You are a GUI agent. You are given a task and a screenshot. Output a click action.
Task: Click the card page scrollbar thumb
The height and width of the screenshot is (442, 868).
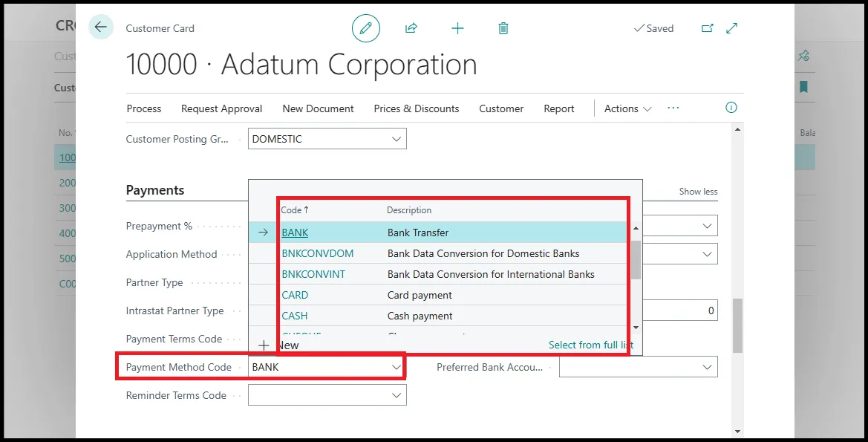click(x=737, y=325)
